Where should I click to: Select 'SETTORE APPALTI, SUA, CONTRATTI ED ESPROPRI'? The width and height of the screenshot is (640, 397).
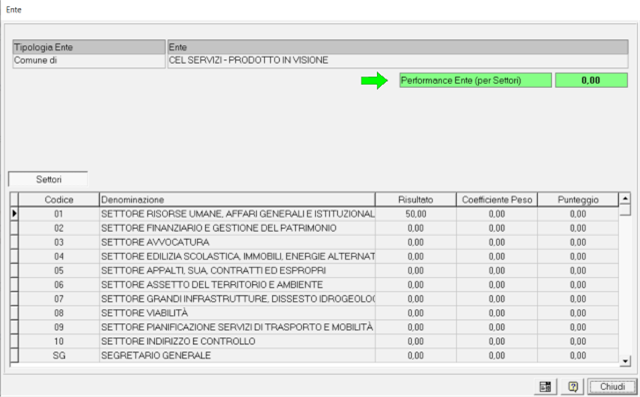click(x=237, y=271)
